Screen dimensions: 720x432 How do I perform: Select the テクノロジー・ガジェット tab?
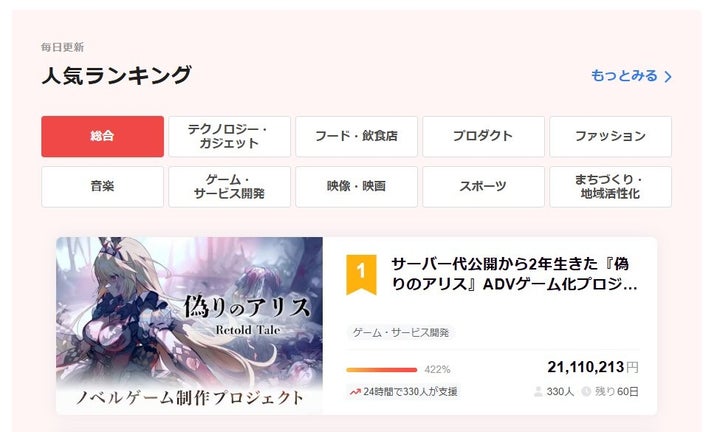coord(229,136)
